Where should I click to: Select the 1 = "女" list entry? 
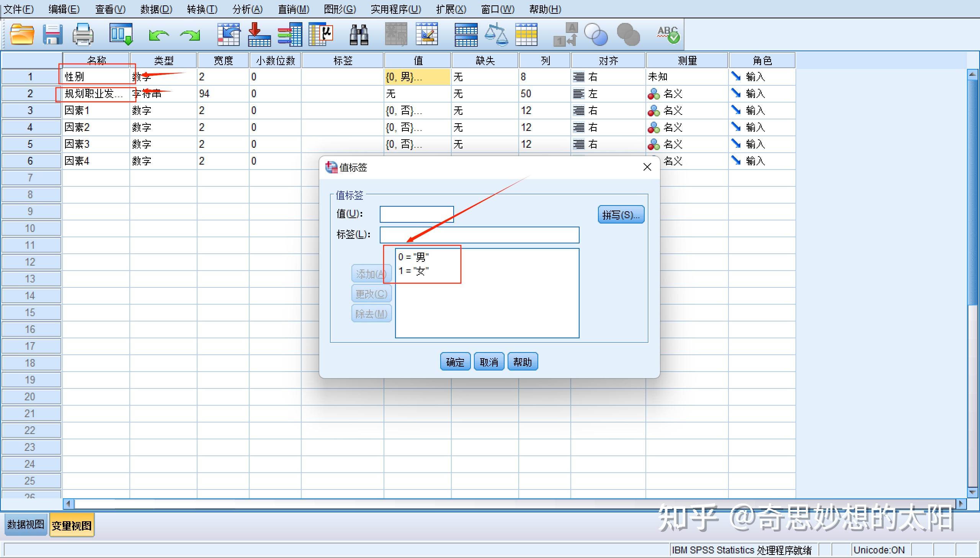413,271
